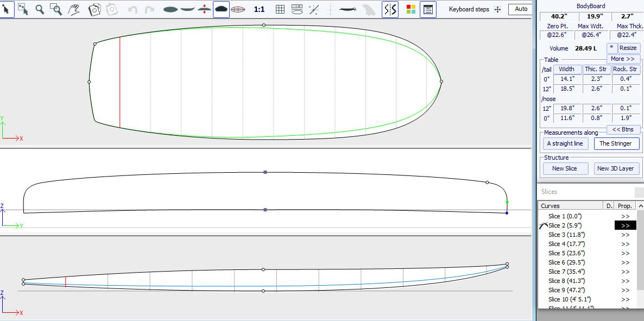Show the outline top view

tap(171, 9)
